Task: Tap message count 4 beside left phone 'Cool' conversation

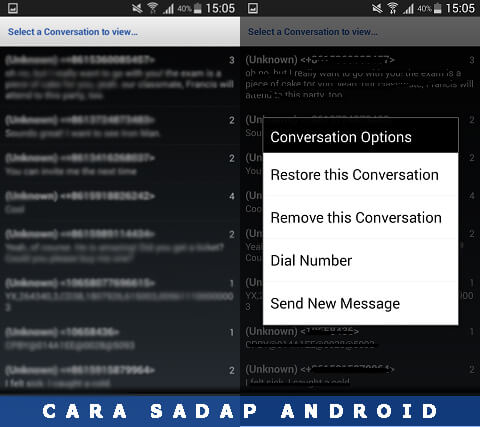Action: [x=232, y=196]
